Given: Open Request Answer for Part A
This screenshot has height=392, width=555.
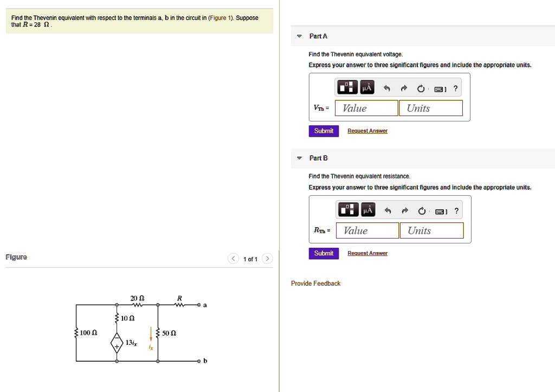Looking at the screenshot, I should (x=367, y=131).
